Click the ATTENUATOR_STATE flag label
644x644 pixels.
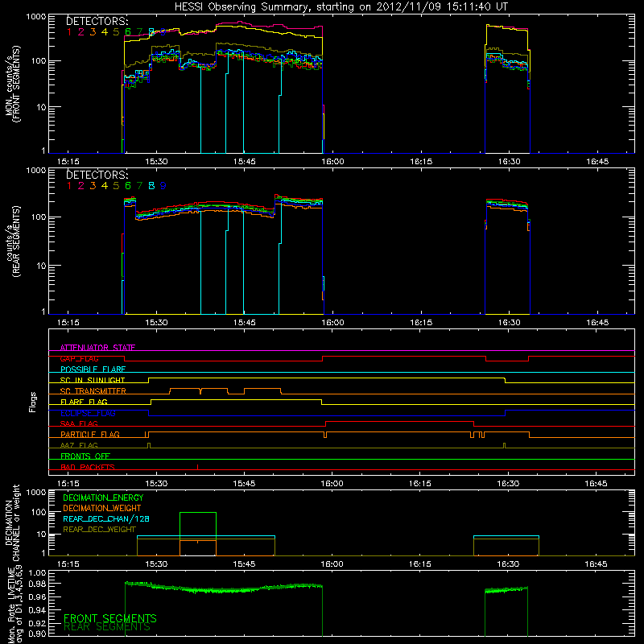pos(97,348)
